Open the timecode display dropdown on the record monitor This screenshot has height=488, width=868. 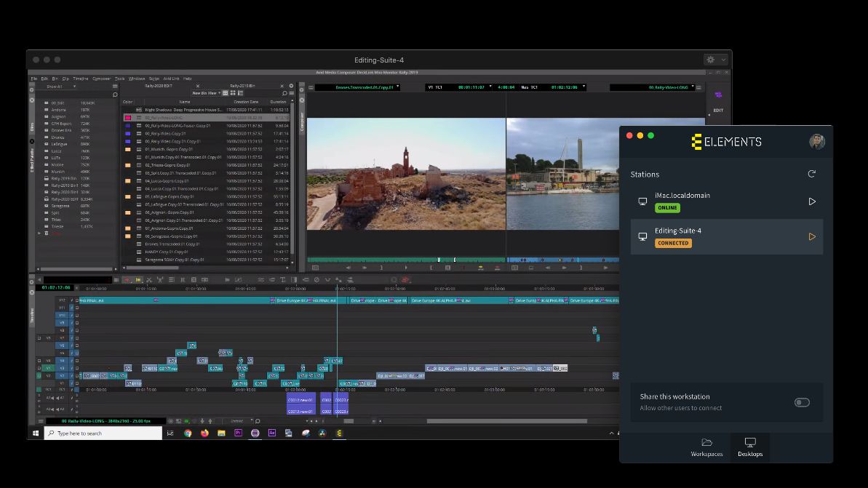tap(584, 87)
